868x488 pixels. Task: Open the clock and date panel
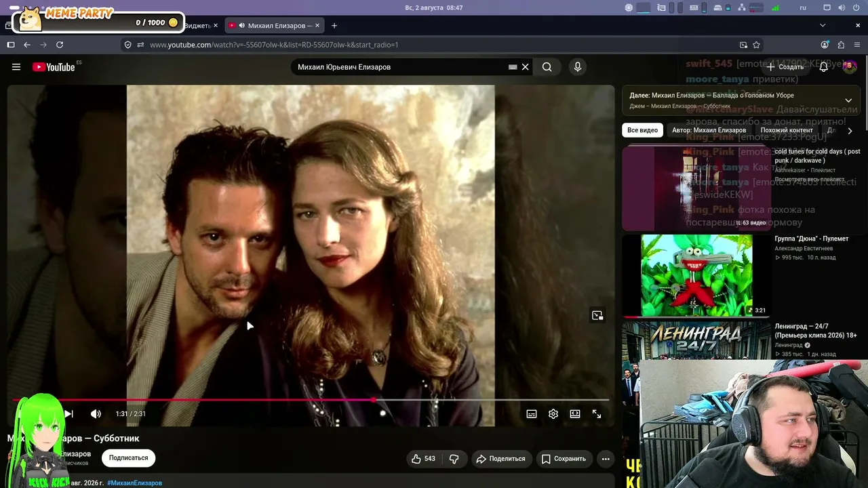(434, 7)
